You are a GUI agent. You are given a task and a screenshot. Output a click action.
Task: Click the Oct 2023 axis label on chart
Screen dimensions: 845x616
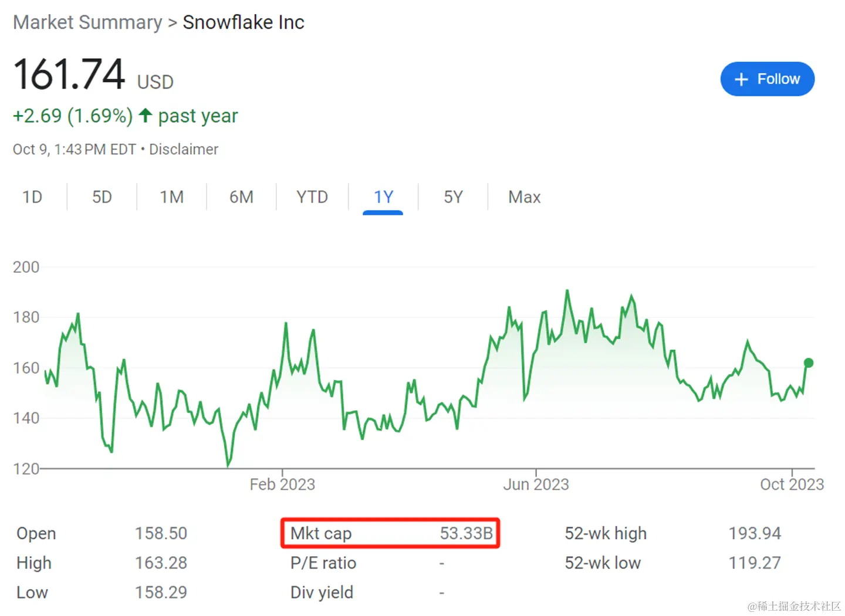point(792,484)
